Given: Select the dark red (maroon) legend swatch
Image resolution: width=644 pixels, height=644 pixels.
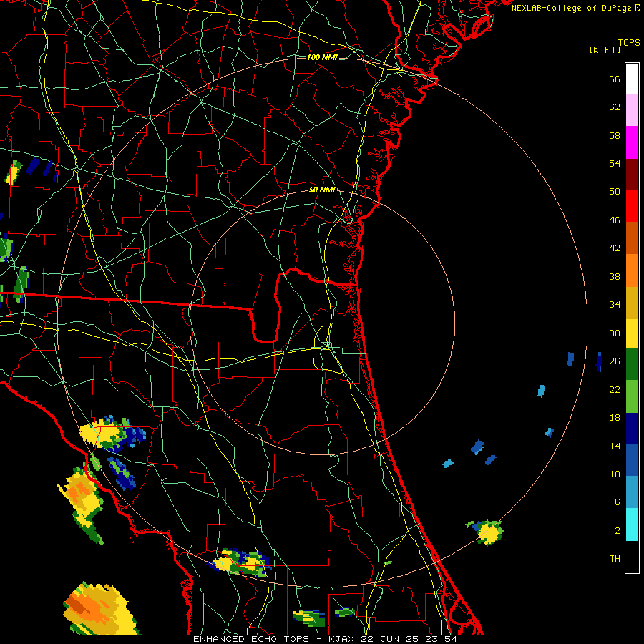Looking at the screenshot, I should click(632, 175).
